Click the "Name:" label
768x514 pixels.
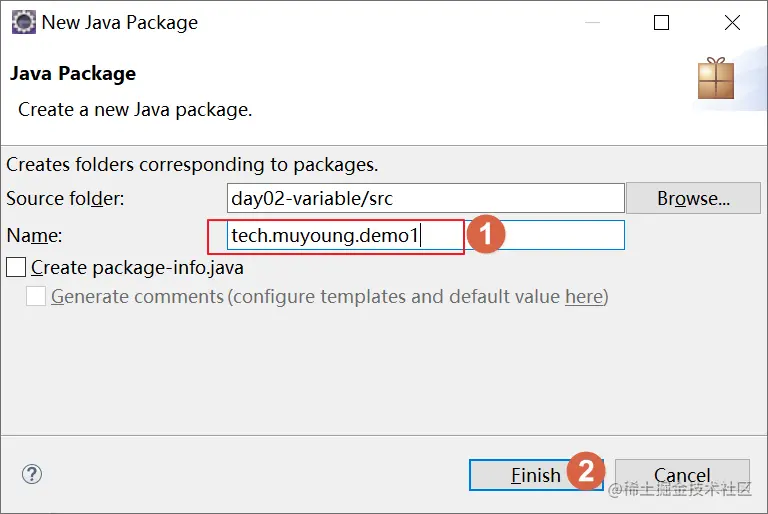point(34,235)
